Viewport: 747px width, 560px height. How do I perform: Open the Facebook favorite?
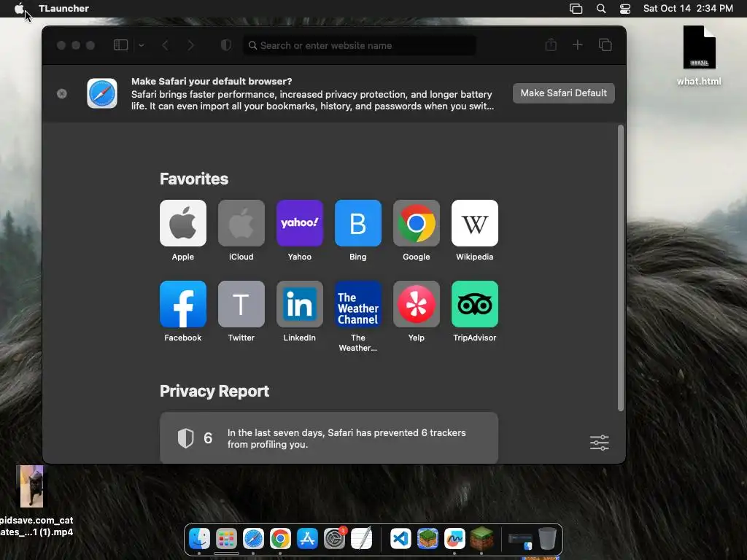(x=183, y=304)
